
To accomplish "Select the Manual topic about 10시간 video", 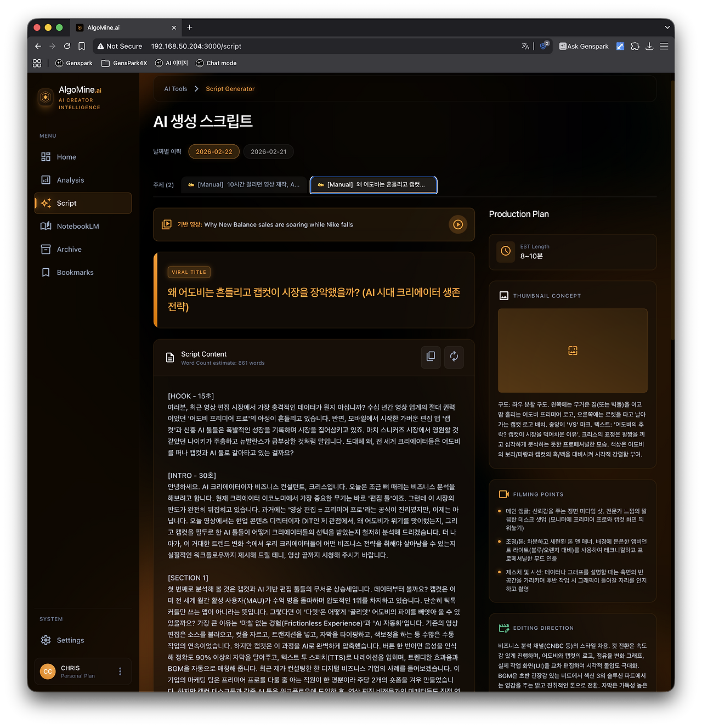I will click(x=244, y=185).
